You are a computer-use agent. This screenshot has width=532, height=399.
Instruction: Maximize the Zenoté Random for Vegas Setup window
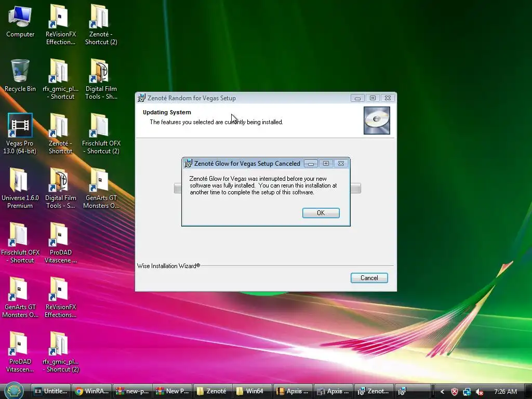373,98
